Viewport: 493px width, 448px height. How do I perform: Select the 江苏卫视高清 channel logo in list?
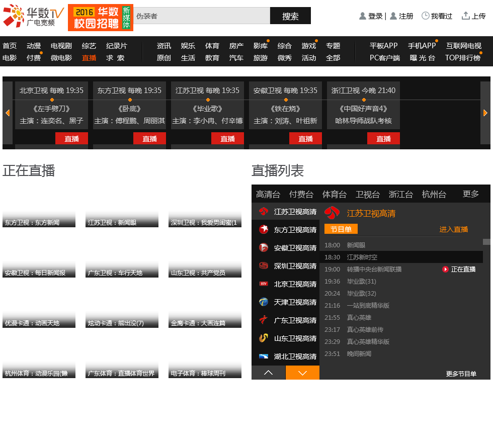(x=264, y=212)
